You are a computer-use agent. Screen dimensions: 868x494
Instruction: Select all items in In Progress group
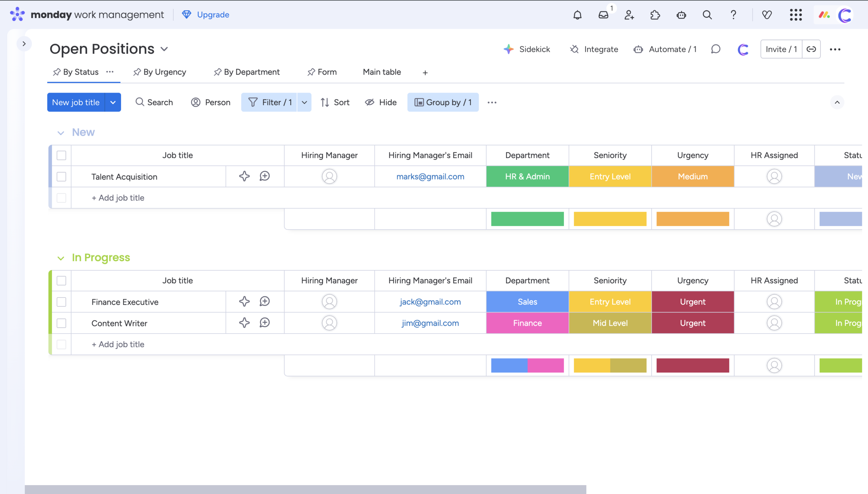(x=61, y=281)
